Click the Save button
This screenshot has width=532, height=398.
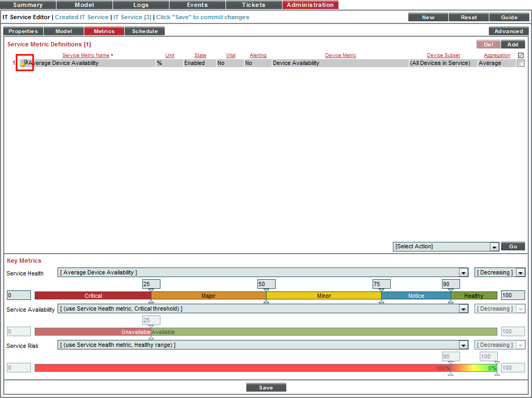click(266, 387)
